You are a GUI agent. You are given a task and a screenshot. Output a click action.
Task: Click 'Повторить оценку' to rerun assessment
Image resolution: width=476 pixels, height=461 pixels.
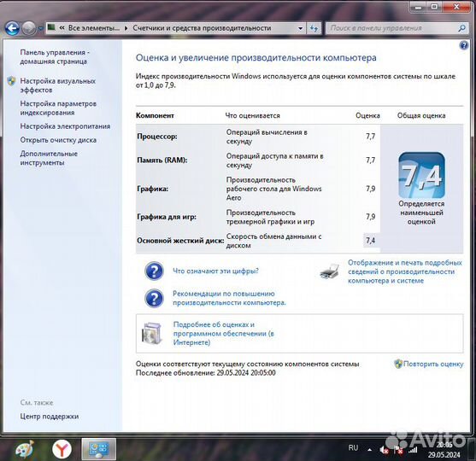(433, 364)
